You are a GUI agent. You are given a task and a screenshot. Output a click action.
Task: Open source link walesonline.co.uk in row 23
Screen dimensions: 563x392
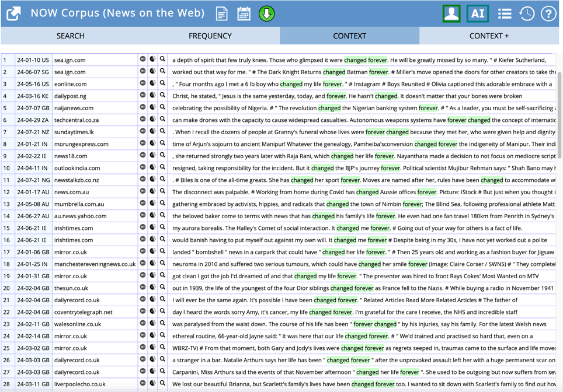78,324
